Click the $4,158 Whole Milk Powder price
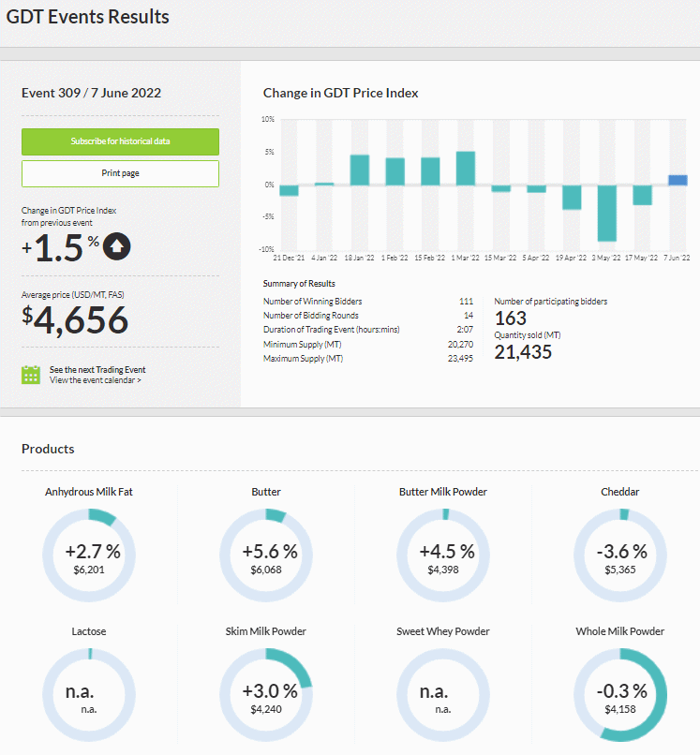 click(620, 710)
